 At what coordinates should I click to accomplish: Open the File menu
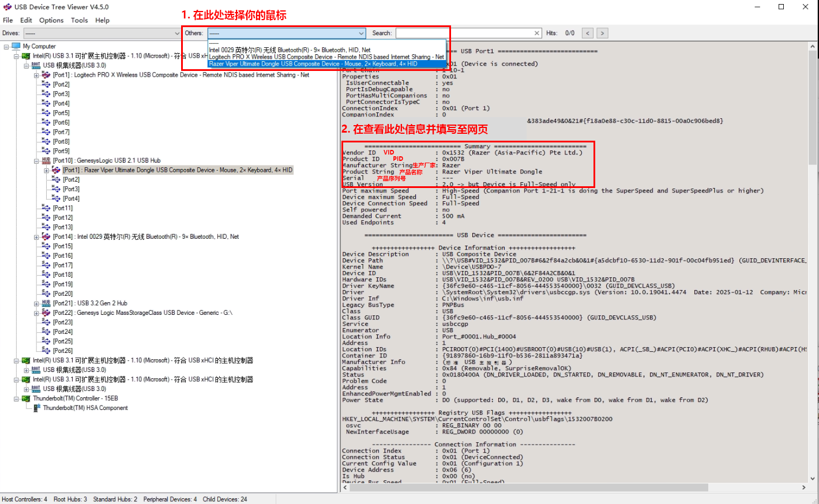pos(8,20)
